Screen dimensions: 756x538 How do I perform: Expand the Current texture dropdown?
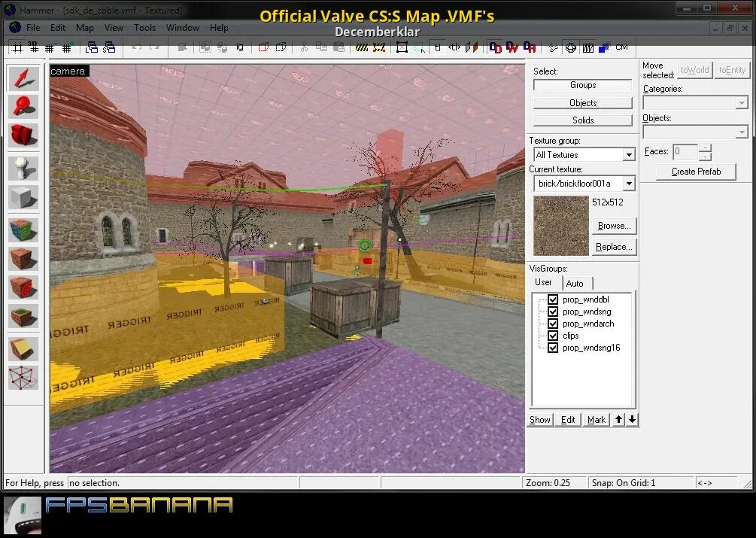[629, 184]
